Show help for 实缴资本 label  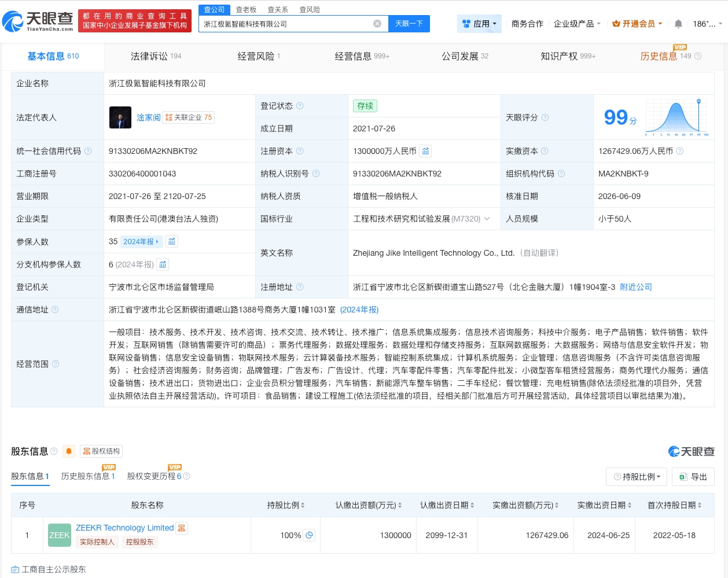(x=545, y=151)
